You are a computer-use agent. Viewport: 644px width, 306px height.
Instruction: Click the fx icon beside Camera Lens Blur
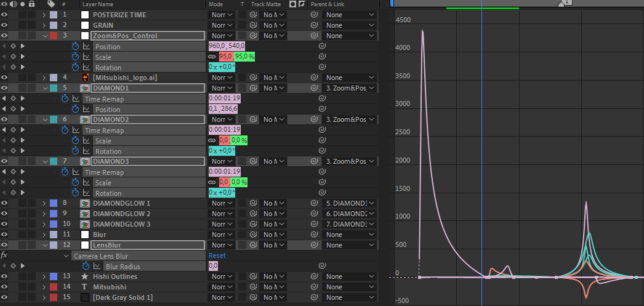tap(4, 256)
